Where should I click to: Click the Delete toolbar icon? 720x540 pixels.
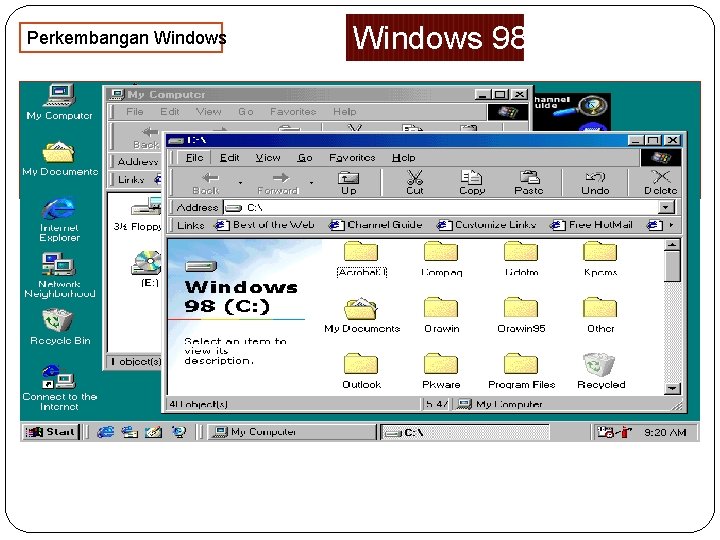[x=660, y=183]
